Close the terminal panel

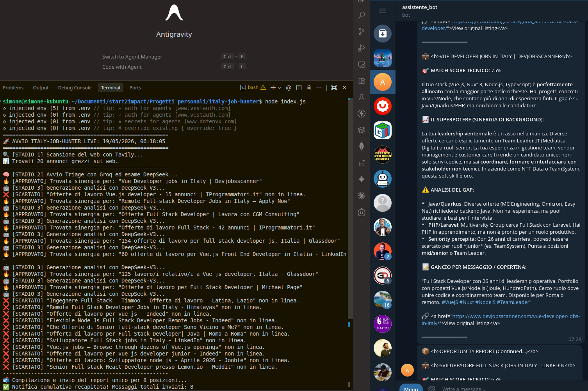[344, 87]
